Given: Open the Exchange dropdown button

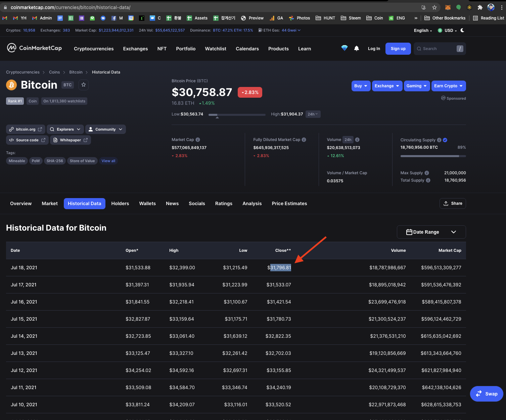Looking at the screenshot, I should coord(387,86).
